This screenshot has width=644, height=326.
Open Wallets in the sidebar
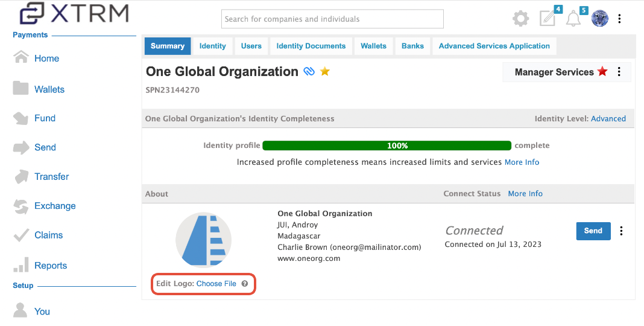tap(49, 89)
